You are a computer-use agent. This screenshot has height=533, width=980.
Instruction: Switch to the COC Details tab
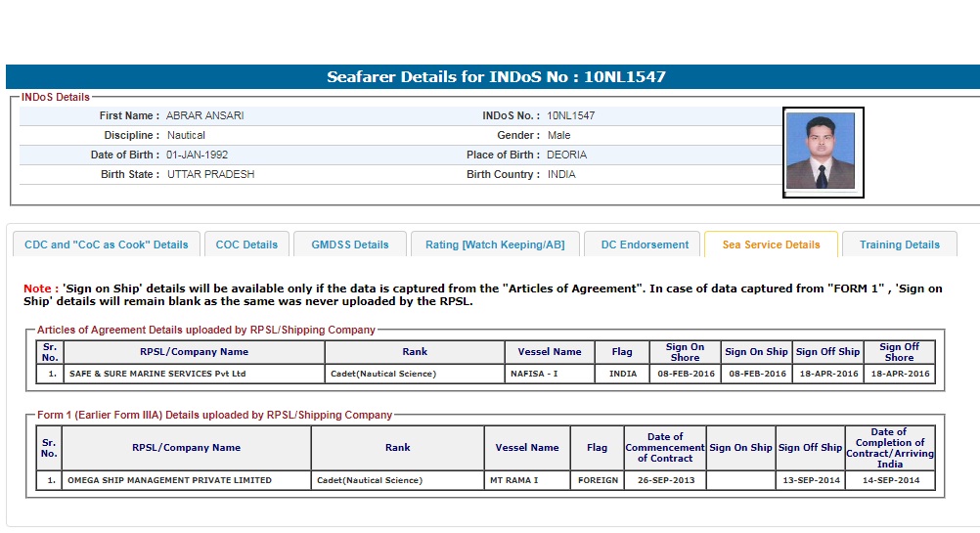pyautogui.click(x=246, y=244)
